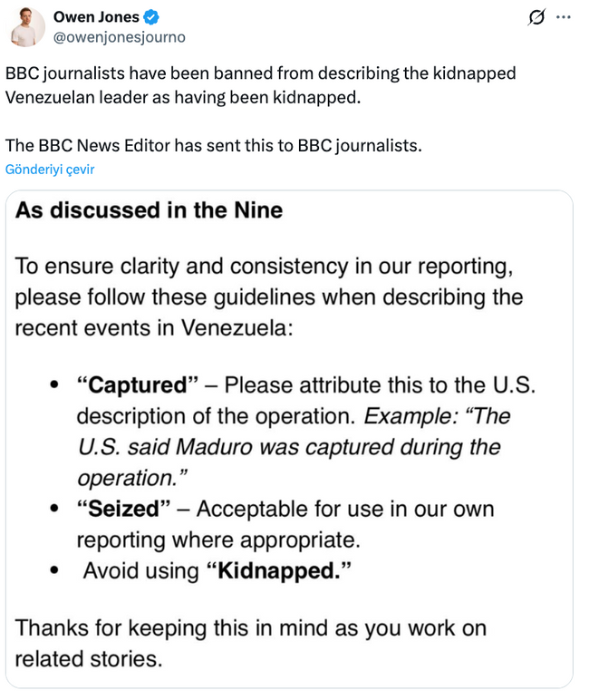589x700 pixels.
Task: Click Owen Jones's profile avatar
Action: pos(27,27)
